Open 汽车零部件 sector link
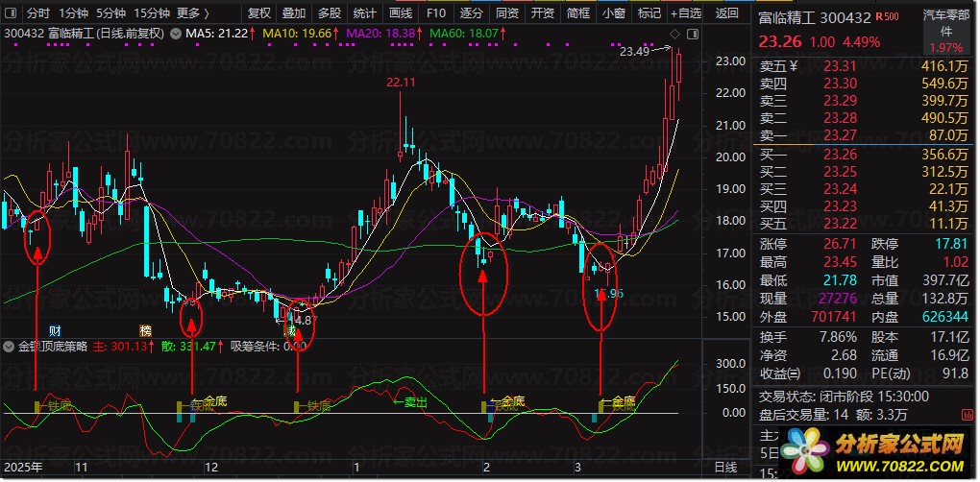 click(946, 24)
